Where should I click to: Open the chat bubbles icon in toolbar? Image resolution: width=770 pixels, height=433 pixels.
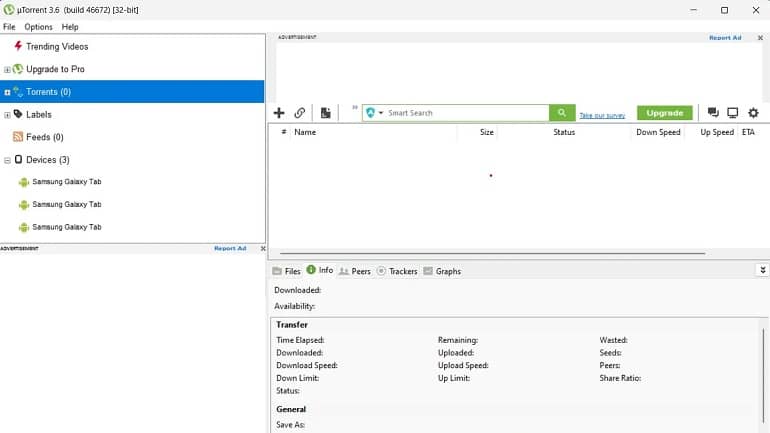coord(713,113)
